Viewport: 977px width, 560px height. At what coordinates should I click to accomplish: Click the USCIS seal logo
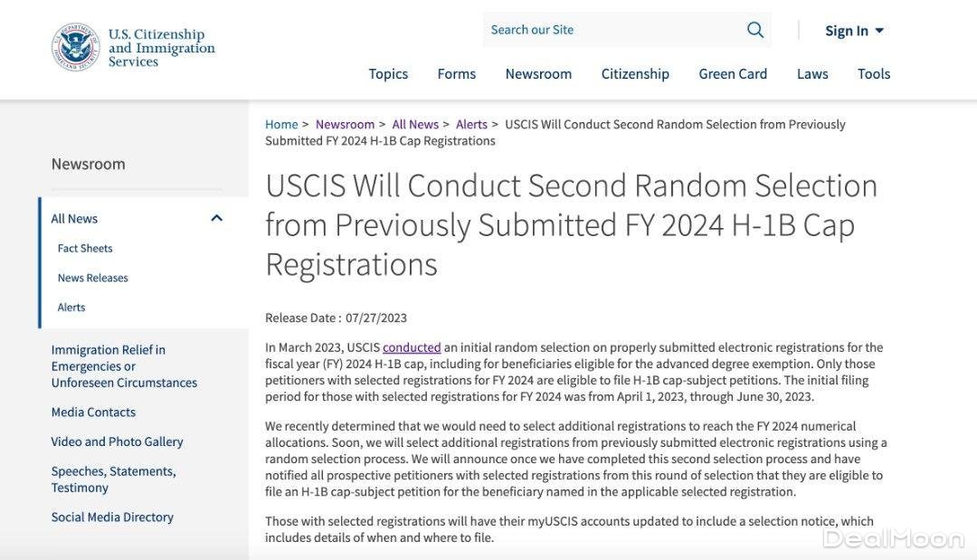(75, 47)
